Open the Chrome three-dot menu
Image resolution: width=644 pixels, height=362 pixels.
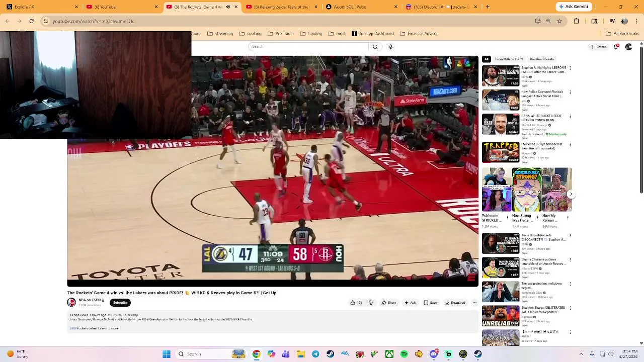pyautogui.click(x=636, y=21)
